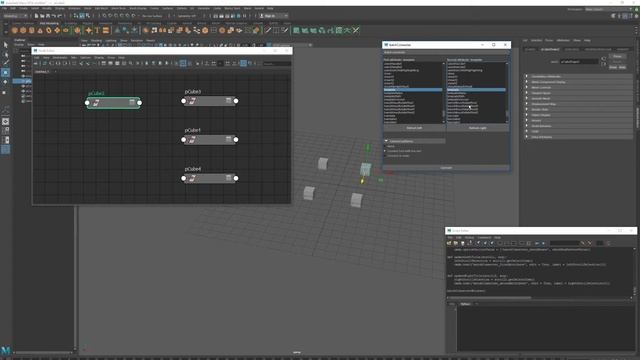Activate the Rotate tool in the toolbox
This screenshot has height=360, width=640.
tap(5, 82)
